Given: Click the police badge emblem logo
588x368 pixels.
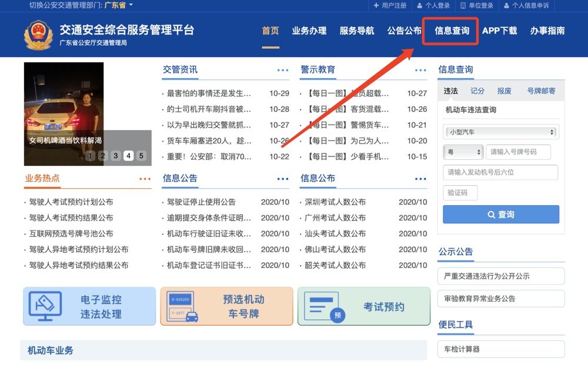Looking at the screenshot, I should [38, 35].
